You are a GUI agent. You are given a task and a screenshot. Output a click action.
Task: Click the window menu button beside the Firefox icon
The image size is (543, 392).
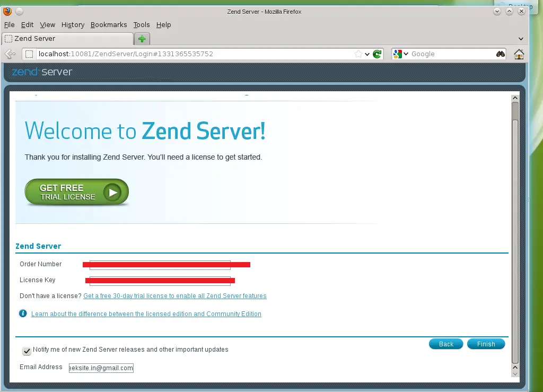tap(20, 12)
